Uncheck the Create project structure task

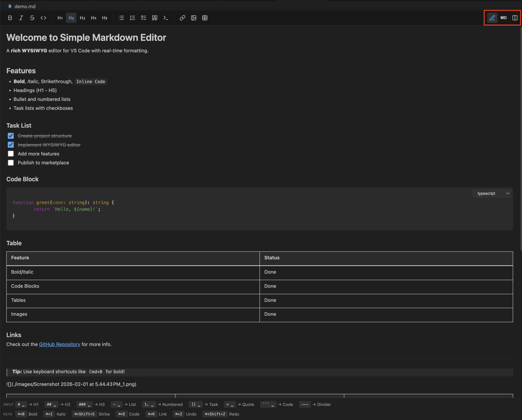(11, 136)
